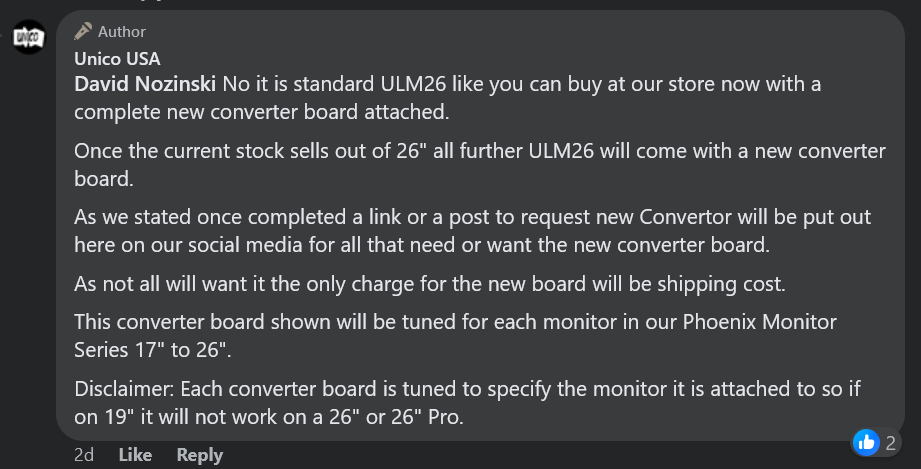This screenshot has width=921, height=469.
Task: Open the Unico USA profile name link
Action: click(x=117, y=59)
